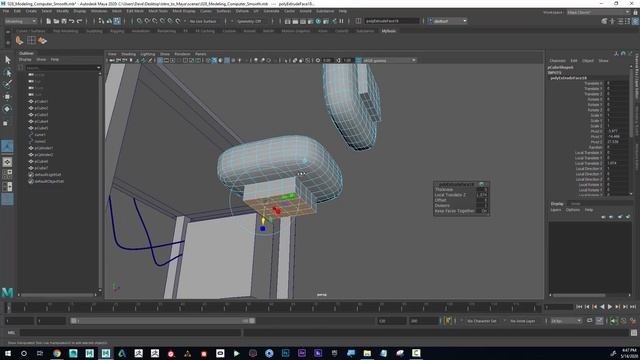The image size is (640, 360).
Task: Click the playback range slider bar
Action: tap(162, 321)
